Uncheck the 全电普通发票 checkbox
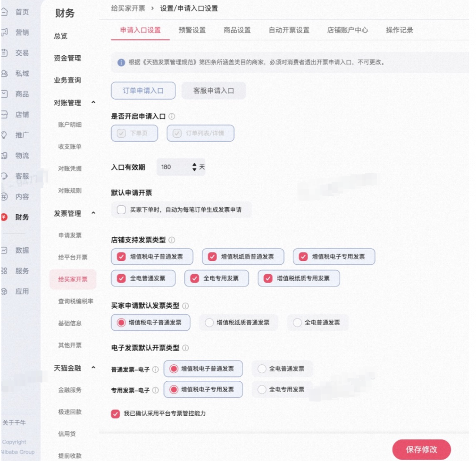Viewport: 476px width, 461px height. pos(121,278)
